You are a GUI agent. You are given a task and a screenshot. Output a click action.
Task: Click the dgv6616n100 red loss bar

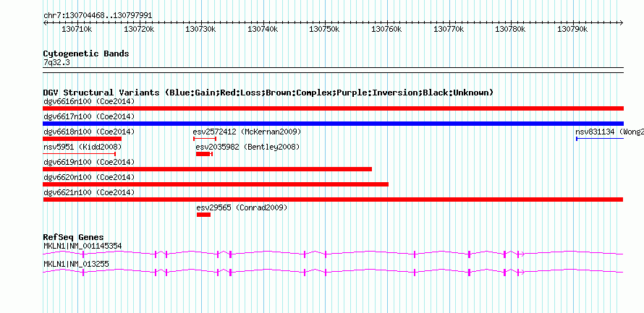[333, 108]
